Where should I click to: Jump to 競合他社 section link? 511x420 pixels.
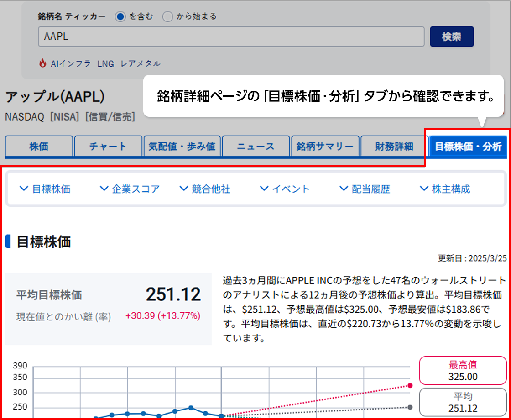click(205, 189)
